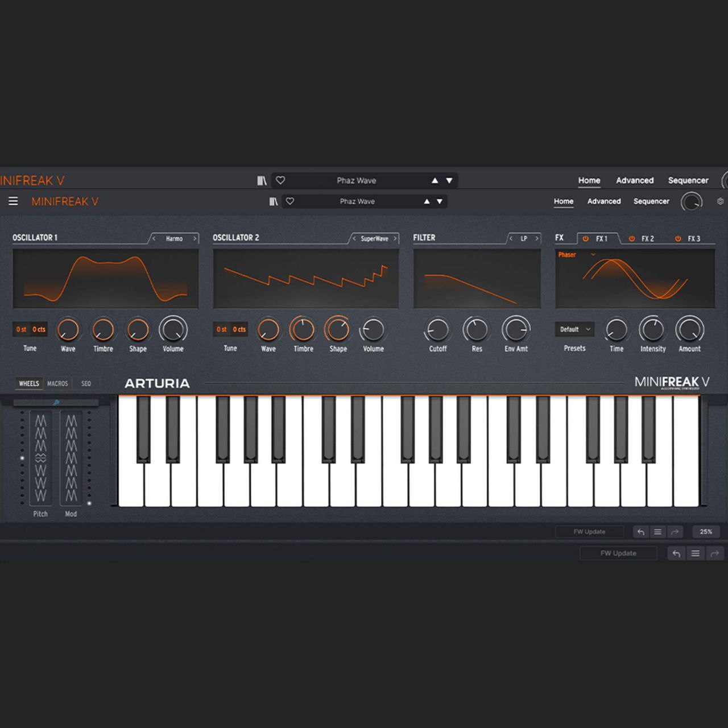Click Oscillator 1 semitone tune value 0 st
The height and width of the screenshot is (728, 728).
point(22,329)
